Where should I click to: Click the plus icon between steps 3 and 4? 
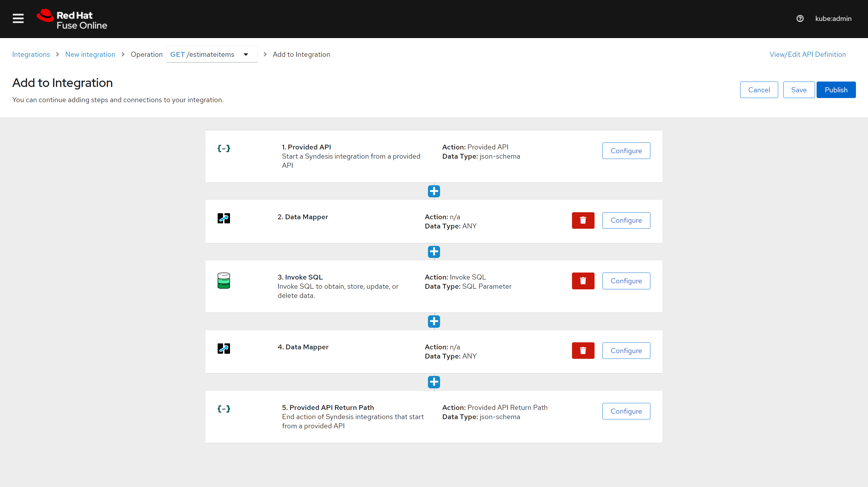[434, 321]
